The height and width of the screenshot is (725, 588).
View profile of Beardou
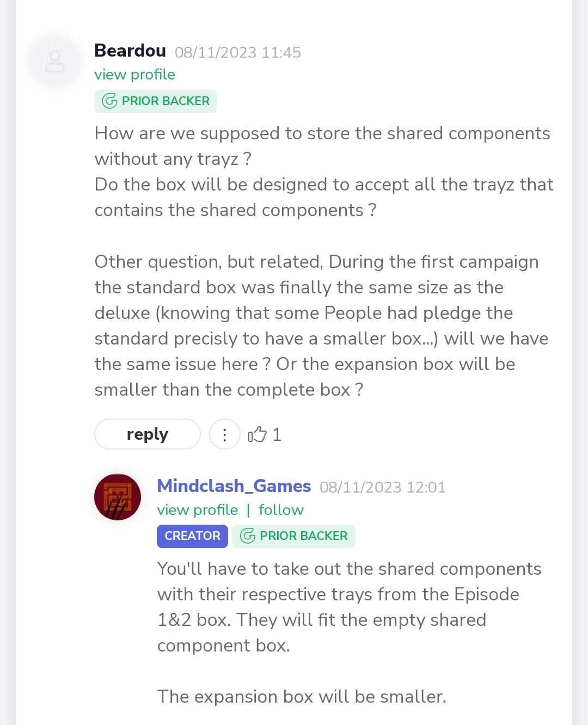(135, 75)
